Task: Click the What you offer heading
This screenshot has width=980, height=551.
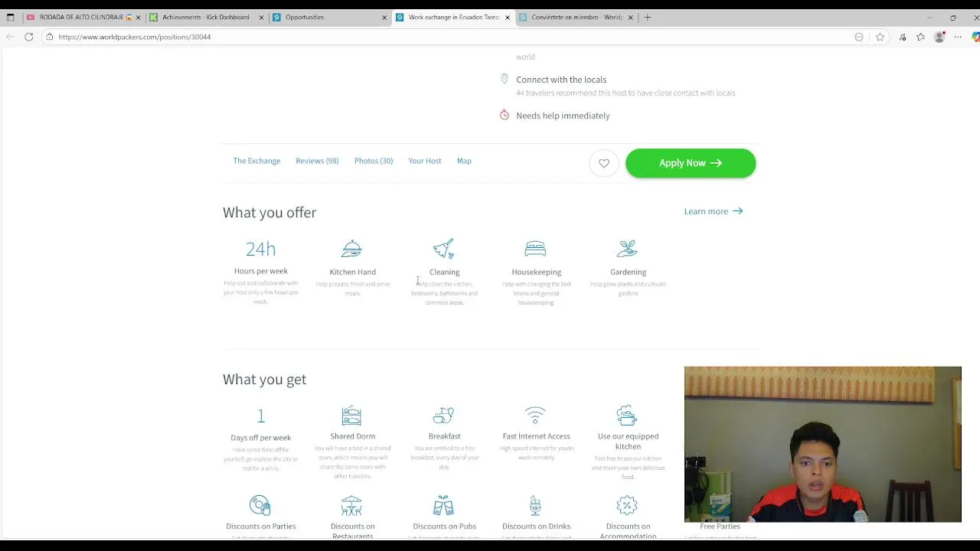Action: coord(269,213)
